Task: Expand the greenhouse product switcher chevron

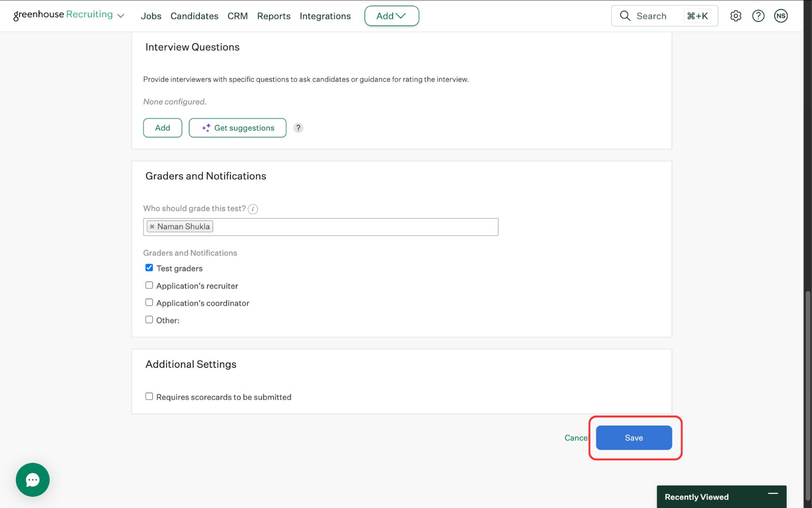Action: (121, 16)
